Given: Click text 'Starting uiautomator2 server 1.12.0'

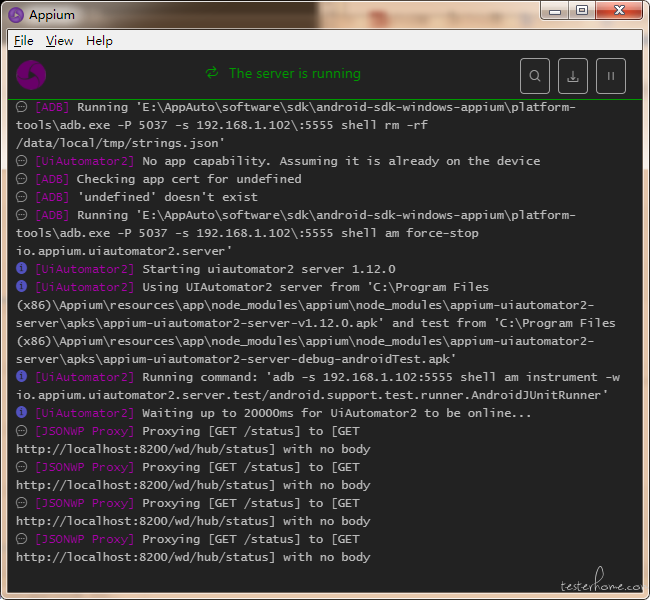Looking at the screenshot, I should (x=269, y=269).
